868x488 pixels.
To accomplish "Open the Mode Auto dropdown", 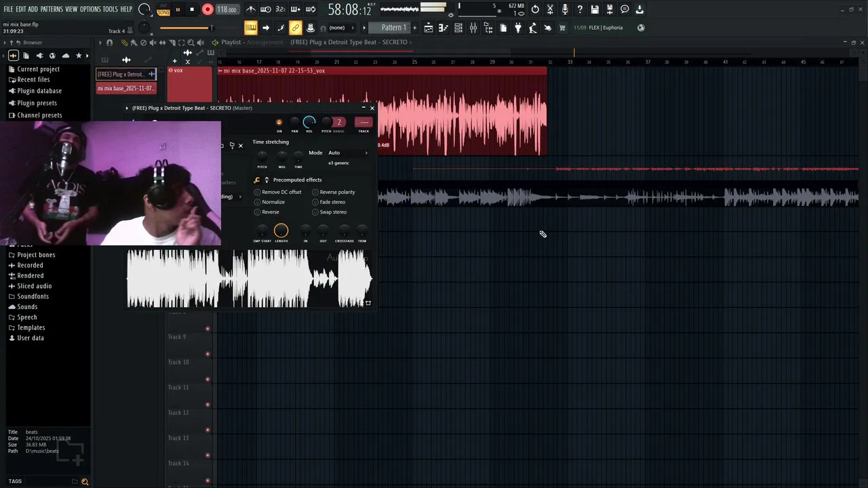I will coord(348,152).
